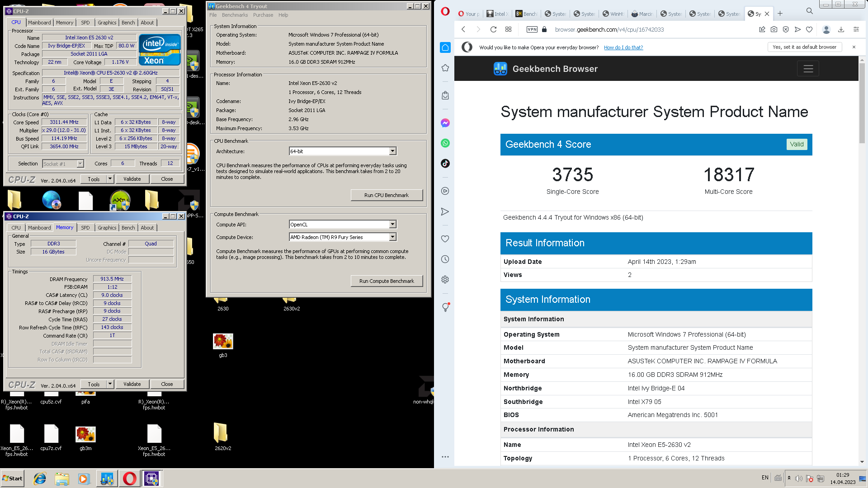
Task: Open Opera sidebar home button
Action: (445, 47)
